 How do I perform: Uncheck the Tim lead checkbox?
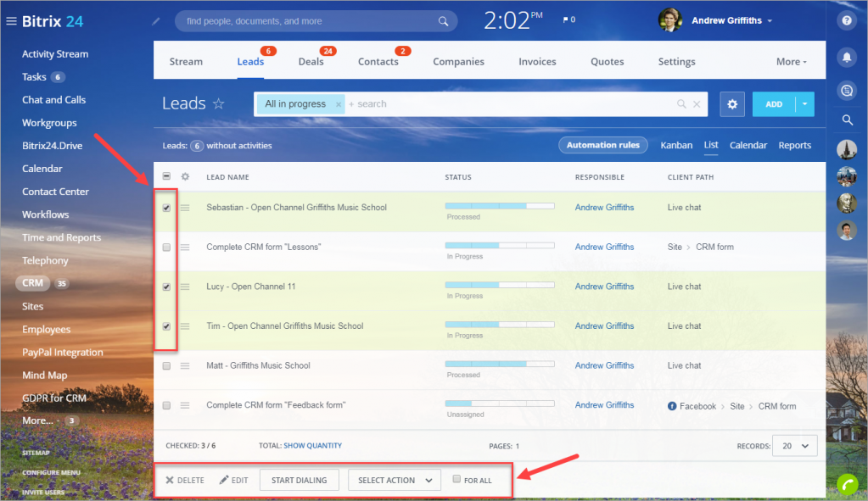pyautogui.click(x=166, y=326)
